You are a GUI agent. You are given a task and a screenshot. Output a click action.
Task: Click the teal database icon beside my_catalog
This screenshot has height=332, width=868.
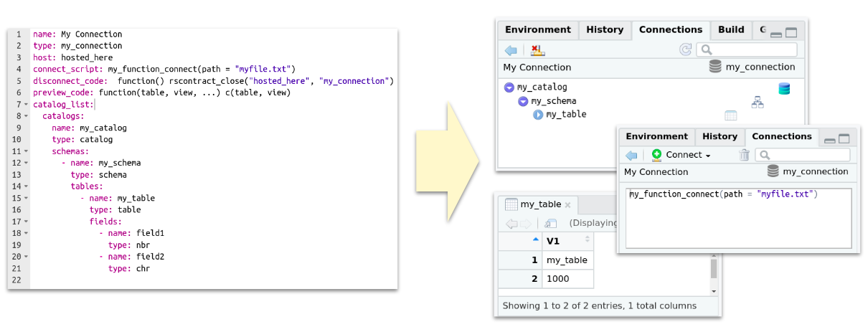[x=784, y=88]
